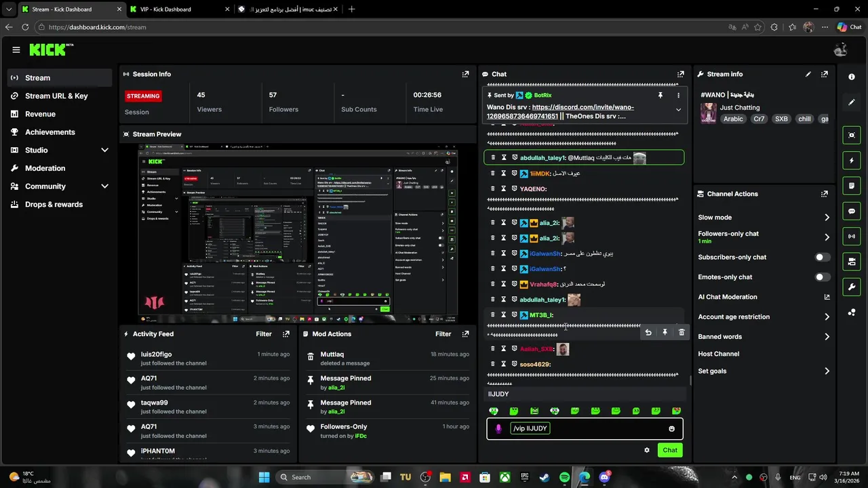The width and height of the screenshot is (868, 488).
Task: Open the Stream sidebar page
Action: pyautogui.click(x=60, y=78)
